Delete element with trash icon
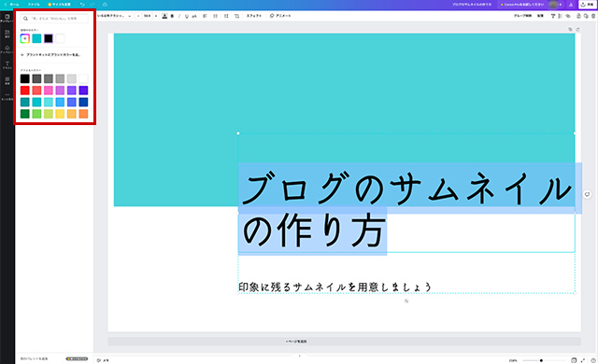The width and height of the screenshot is (598, 364). coord(593,16)
